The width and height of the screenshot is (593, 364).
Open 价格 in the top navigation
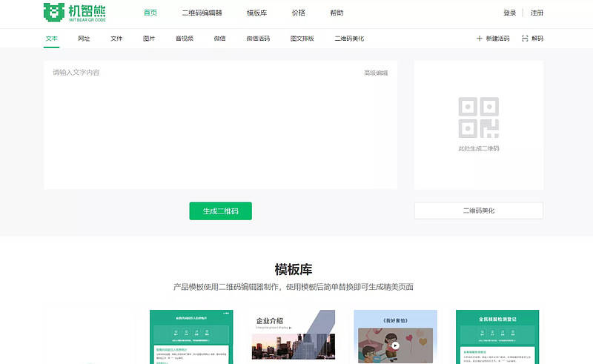[x=299, y=13]
